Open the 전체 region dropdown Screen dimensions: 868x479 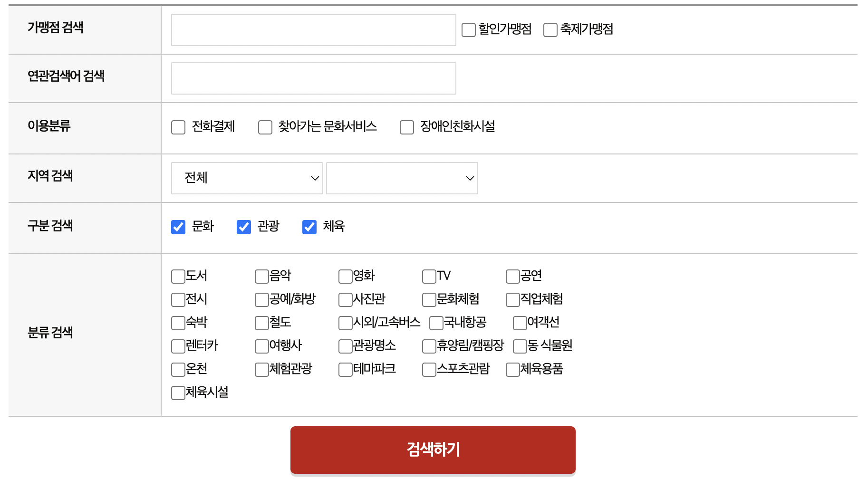247,178
